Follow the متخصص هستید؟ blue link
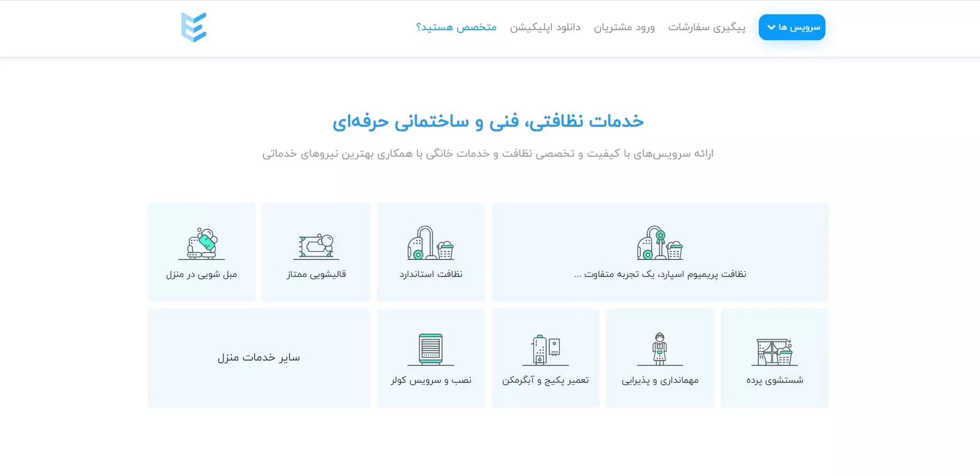This screenshot has width=980, height=476. pyautogui.click(x=456, y=27)
